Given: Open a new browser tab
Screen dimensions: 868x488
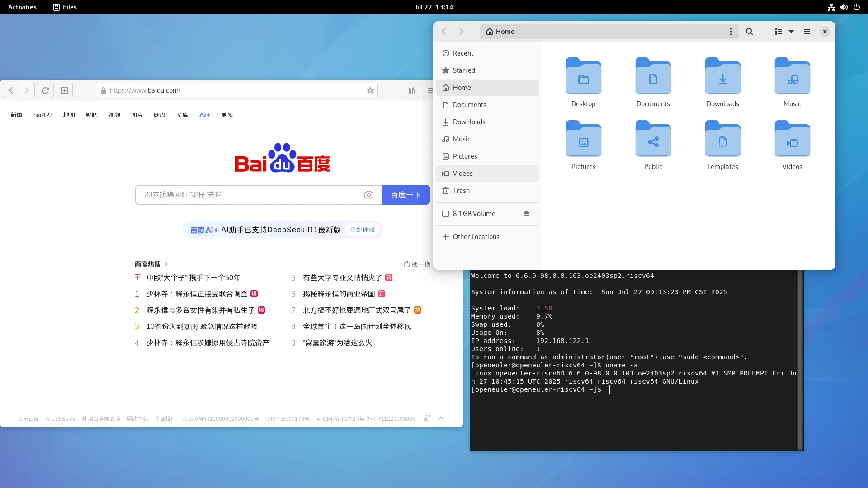Looking at the screenshot, I should click(65, 90).
